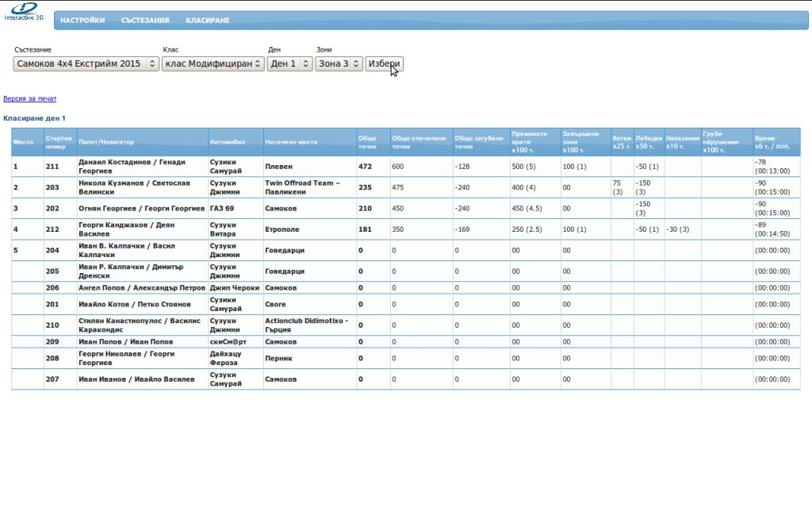This screenshot has width=812, height=508.
Task: Select the Данаил Костадинов row entry
Action: (132, 166)
